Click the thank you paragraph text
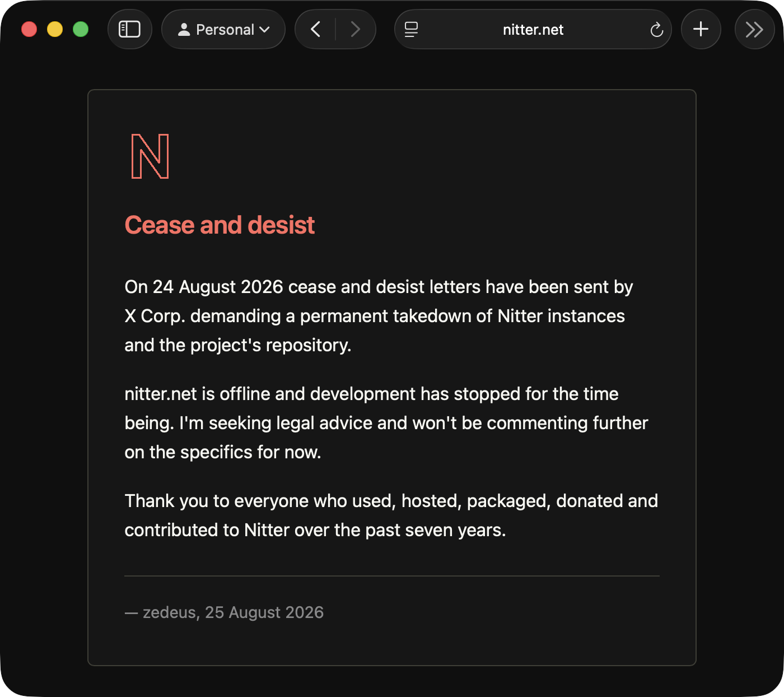 (391, 515)
